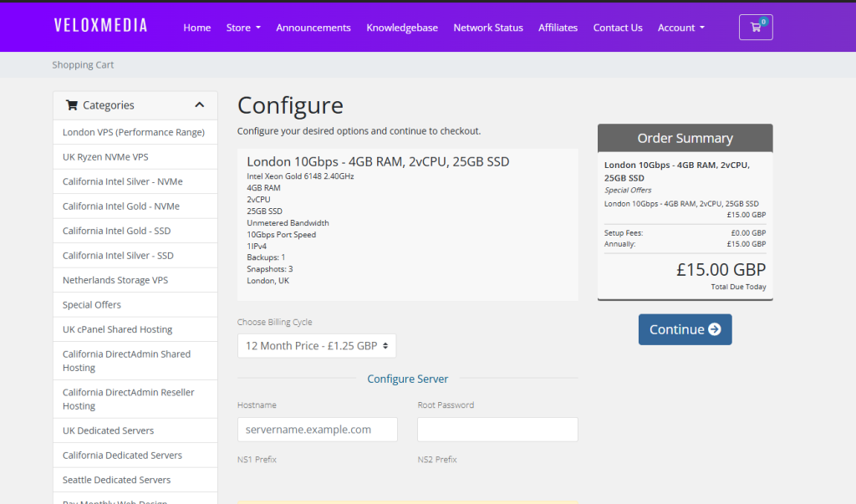Click the Annually line in order summary
Viewport: 856px width, 504px height.
pos(685,244)
